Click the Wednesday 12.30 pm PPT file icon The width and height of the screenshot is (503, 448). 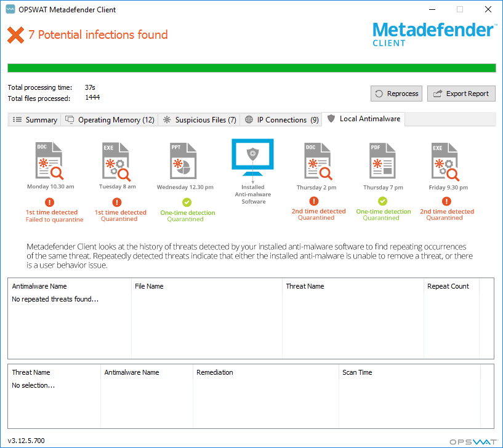[183, 161]
